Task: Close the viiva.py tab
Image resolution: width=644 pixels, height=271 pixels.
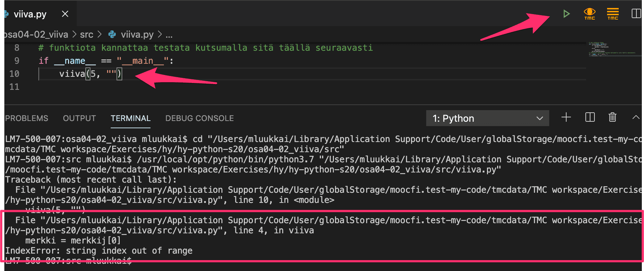Action: [x=65, y=14]
